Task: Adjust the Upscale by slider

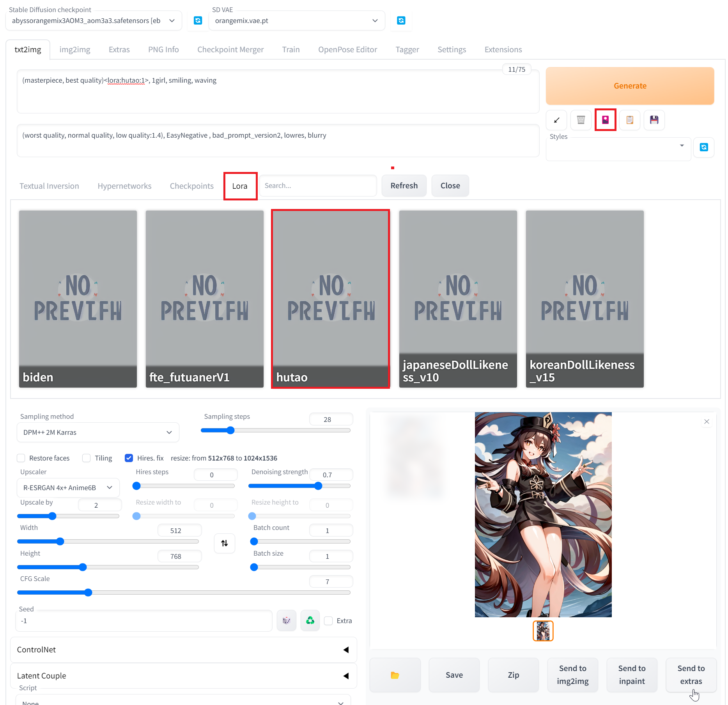Action: pyautogui.click(x=68, y=516)
